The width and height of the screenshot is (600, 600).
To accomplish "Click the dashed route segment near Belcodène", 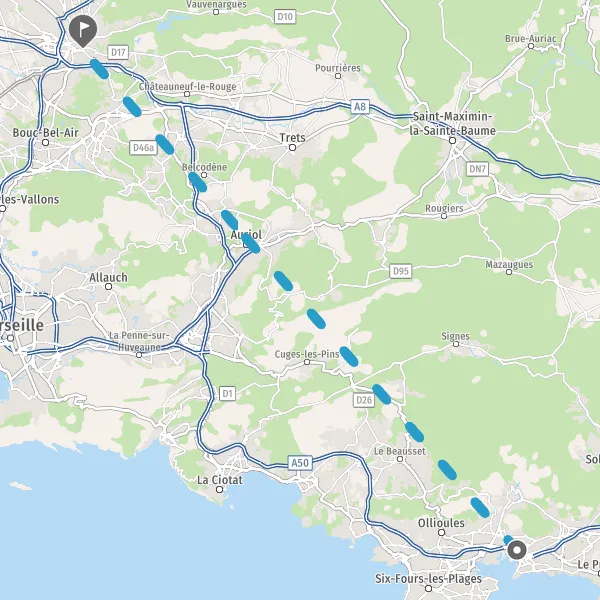I will [x=197, y=182].
